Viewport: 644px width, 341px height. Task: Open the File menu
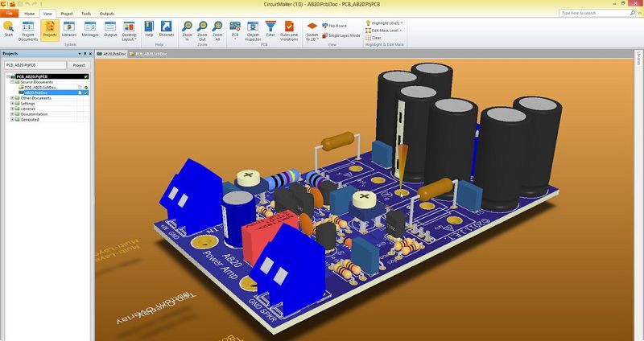9,14
